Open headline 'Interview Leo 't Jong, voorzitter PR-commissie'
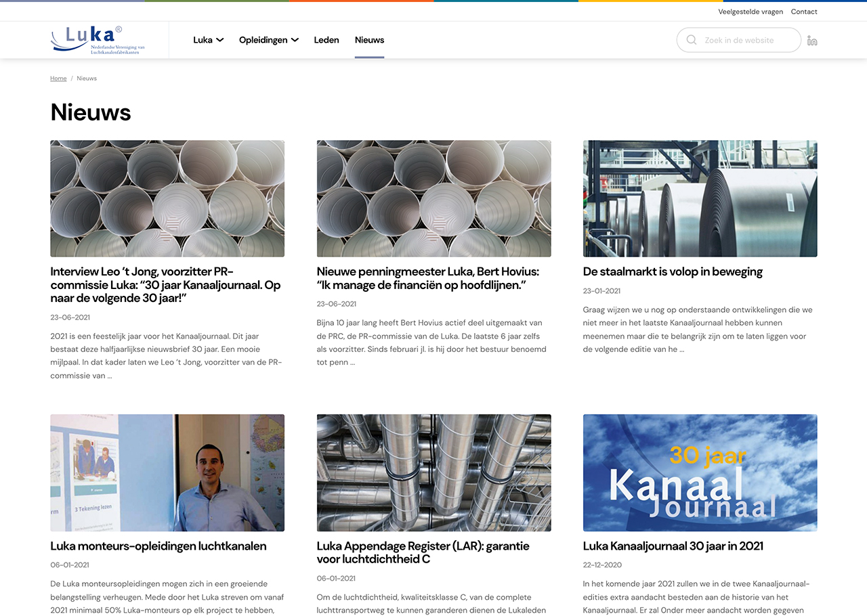 click(x=166, y=285)
